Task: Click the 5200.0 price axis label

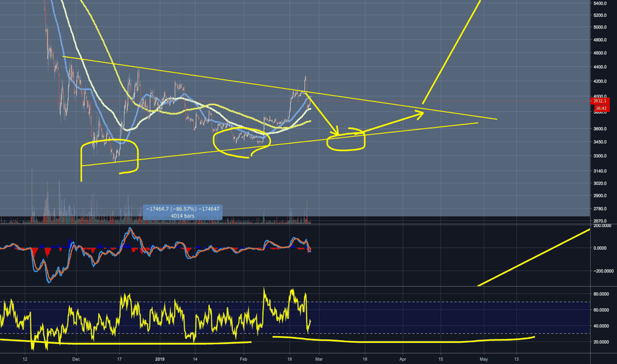Action: click(x=600, y=15)
